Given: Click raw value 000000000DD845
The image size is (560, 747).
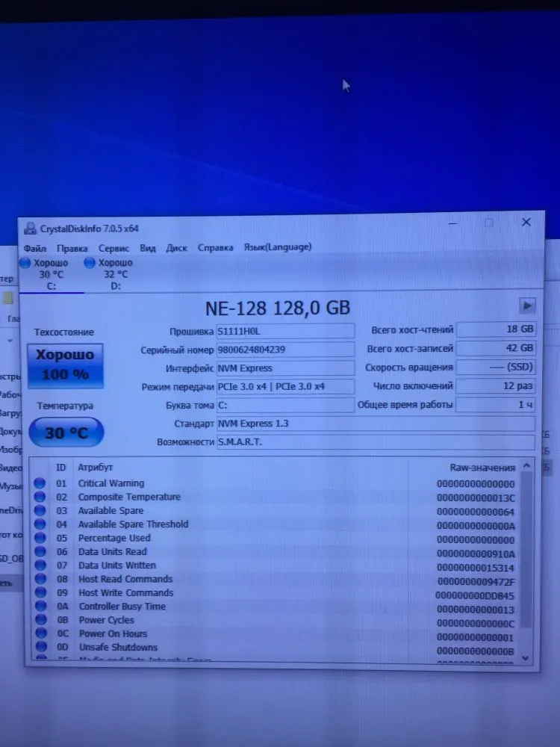Looking at the screenshot, I should [475, 596].
